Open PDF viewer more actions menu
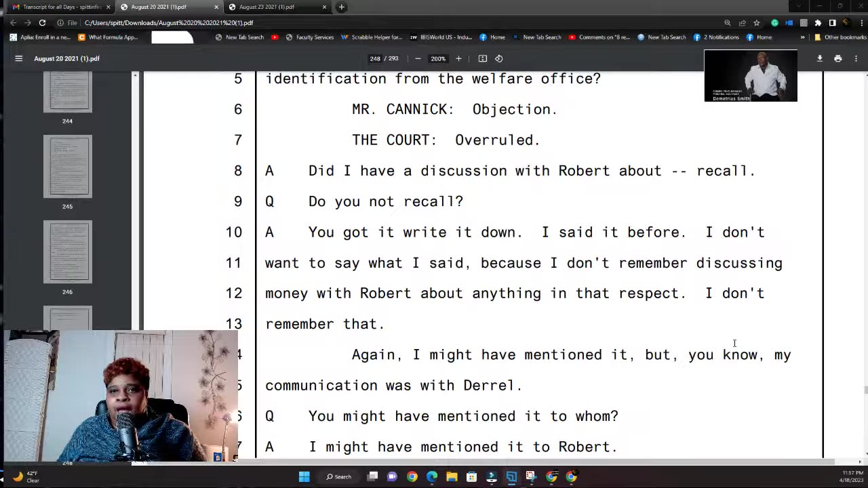Image resolution: width=868 pixels, height=488 pixels. click(x=856, y=58)
